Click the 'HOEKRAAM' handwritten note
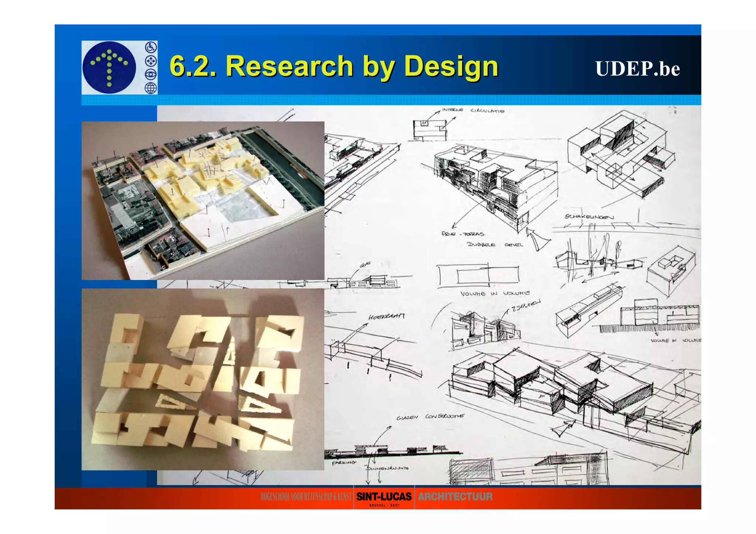The height and width of the screenshot is (534, 756). (386, 316)
